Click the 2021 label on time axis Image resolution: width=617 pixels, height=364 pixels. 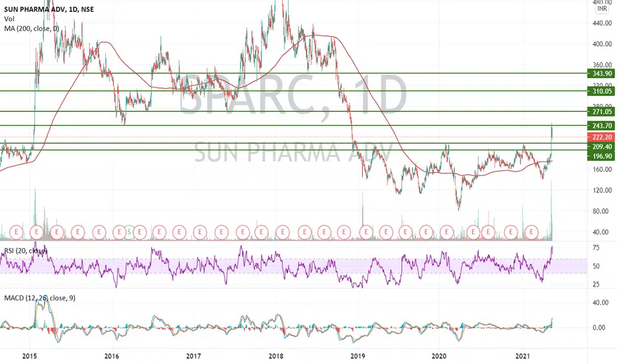point(523,356)
